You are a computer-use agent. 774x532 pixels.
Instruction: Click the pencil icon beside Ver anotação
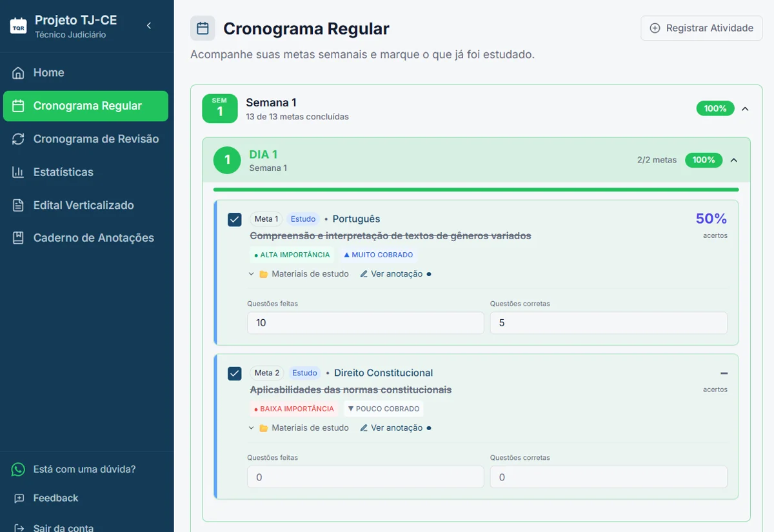click(364, 273)
